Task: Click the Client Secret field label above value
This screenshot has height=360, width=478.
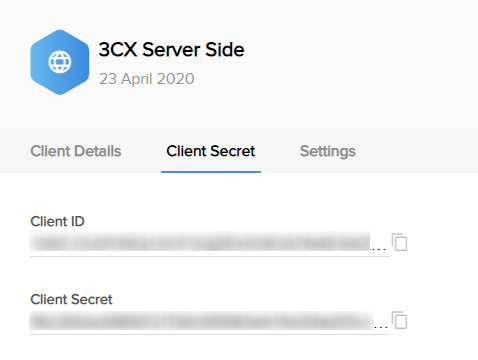Action: (x=71, y=299)
